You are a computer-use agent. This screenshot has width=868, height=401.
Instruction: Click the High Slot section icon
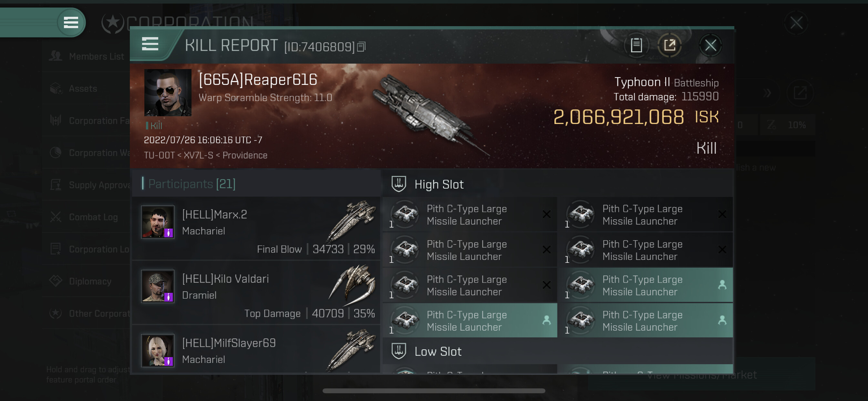pyautogui.click(x=398, y=184)
